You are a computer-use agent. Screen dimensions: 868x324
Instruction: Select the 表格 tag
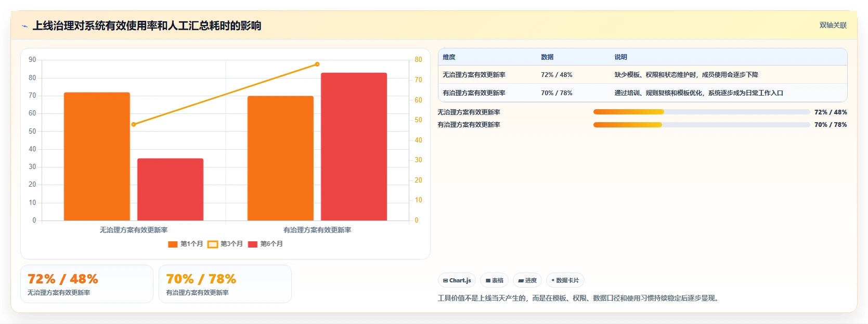click(x=494, y=280)
